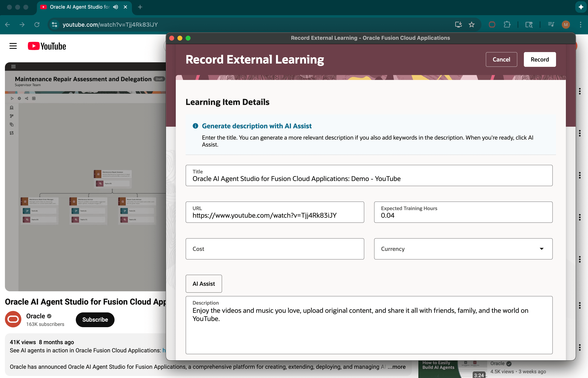Open Chrome's three-dot options menu

pos(581,25)
